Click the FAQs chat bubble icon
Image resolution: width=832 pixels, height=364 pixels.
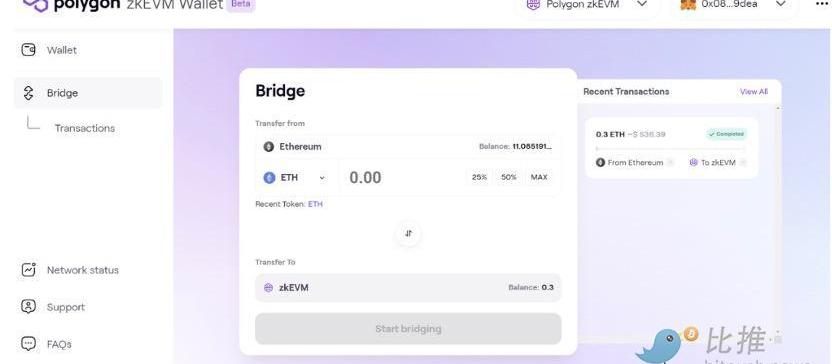point(28,344)
